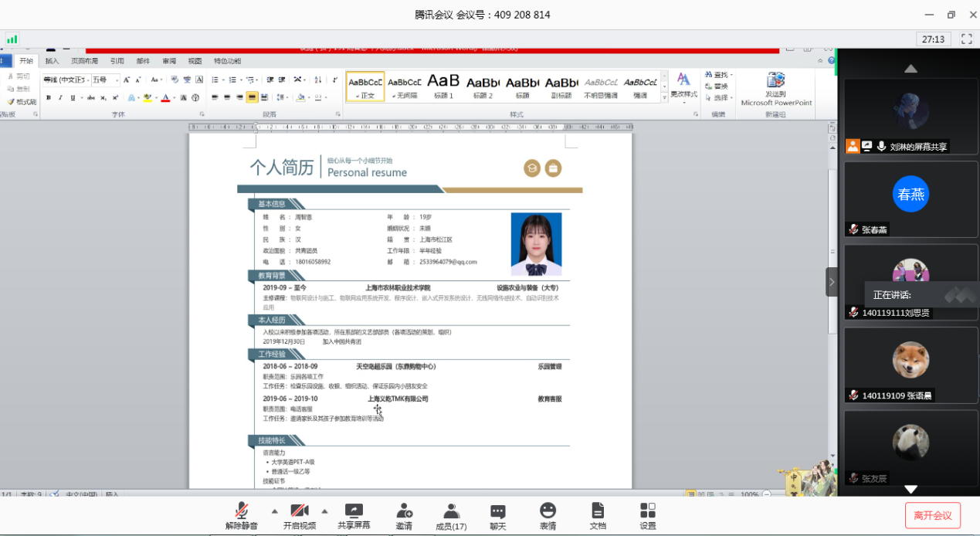980x536 pixels.
Task: Collapse the participant video sidebar
Action: [x=831, y=282]
